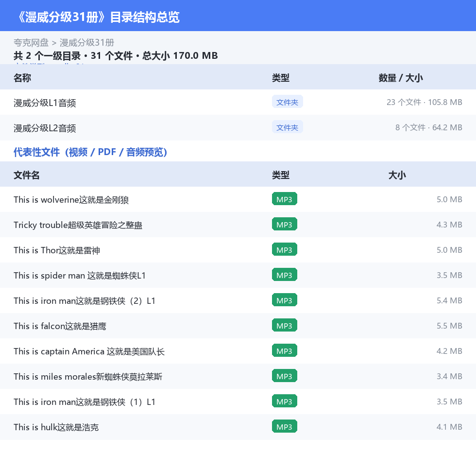This screenshot has height=455, width=476.
Task: Select This is miles morales新蜘蛛侠莫拉莱斯 file
Action: 88,376
